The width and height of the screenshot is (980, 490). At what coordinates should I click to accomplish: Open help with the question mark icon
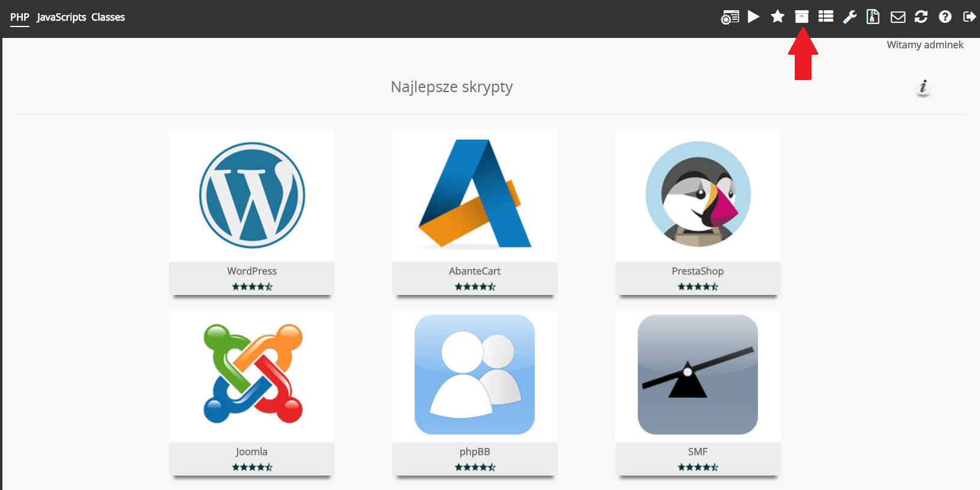(945, 17)
